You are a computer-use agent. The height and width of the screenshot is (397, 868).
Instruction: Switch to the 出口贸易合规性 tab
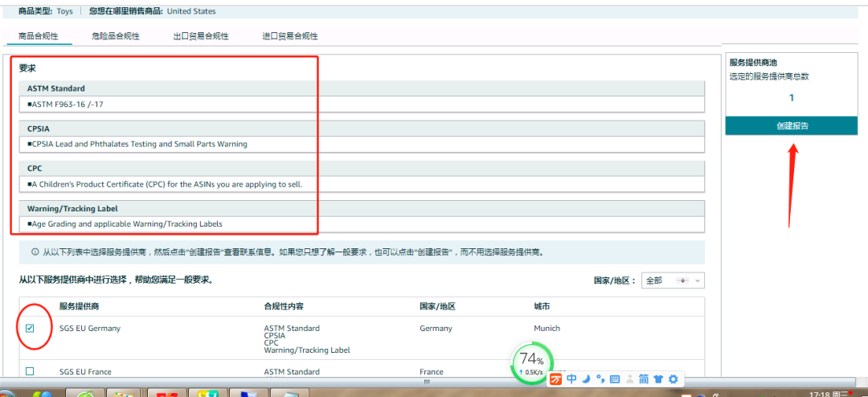pyautogui.click(x=201, y=36)
